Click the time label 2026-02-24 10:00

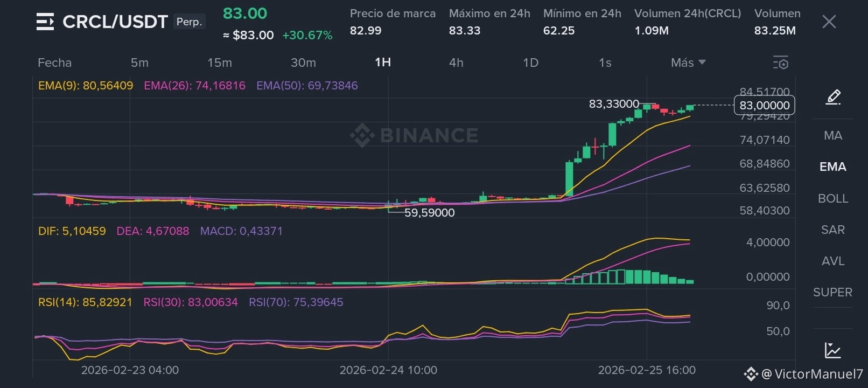(x=388, y=370)
